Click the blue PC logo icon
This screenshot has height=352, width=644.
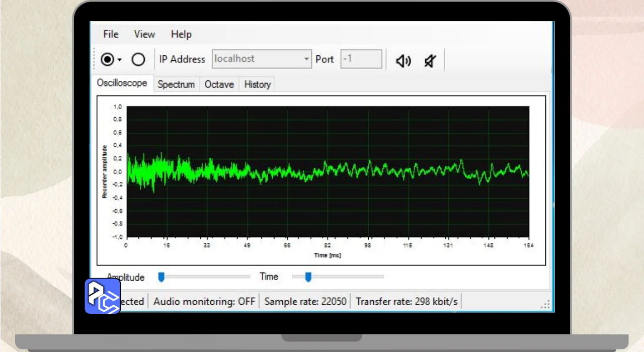pos(103,296)
